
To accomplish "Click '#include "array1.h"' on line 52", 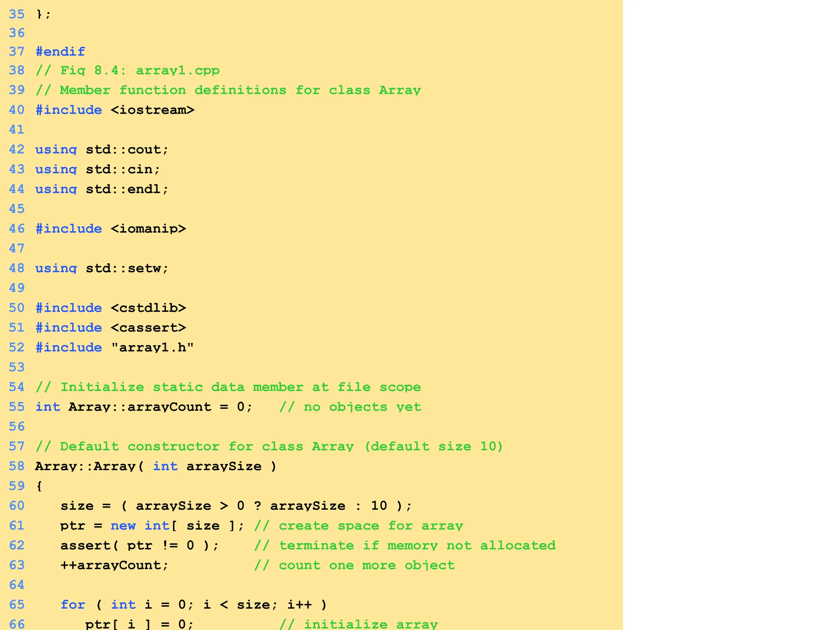I will point(114,347).
